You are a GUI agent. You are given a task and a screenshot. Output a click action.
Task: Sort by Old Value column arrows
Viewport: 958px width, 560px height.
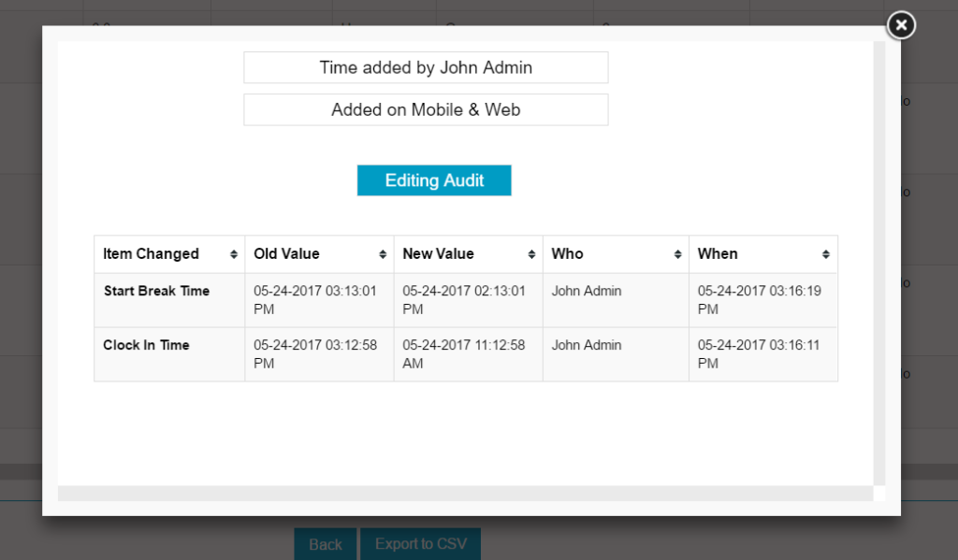382,254
